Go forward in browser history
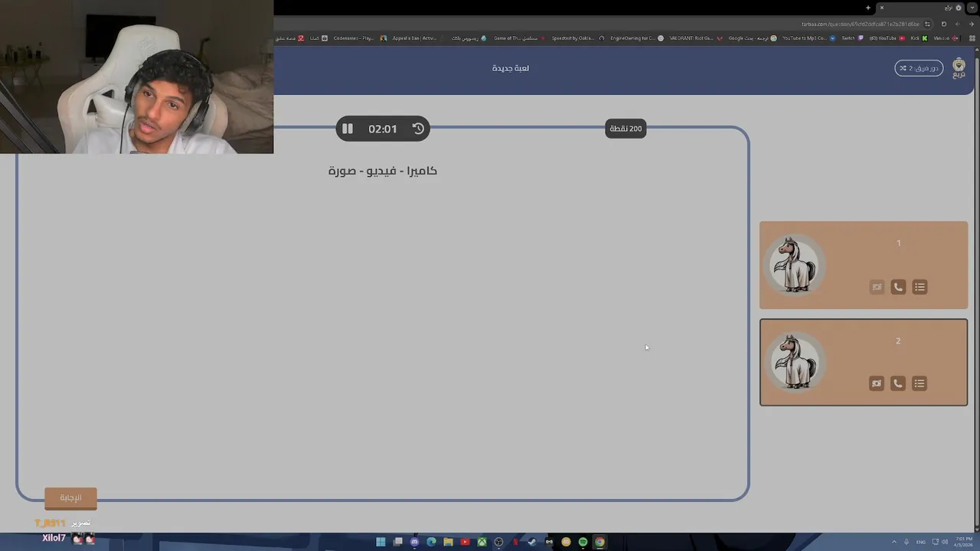 tap(958, 24)
